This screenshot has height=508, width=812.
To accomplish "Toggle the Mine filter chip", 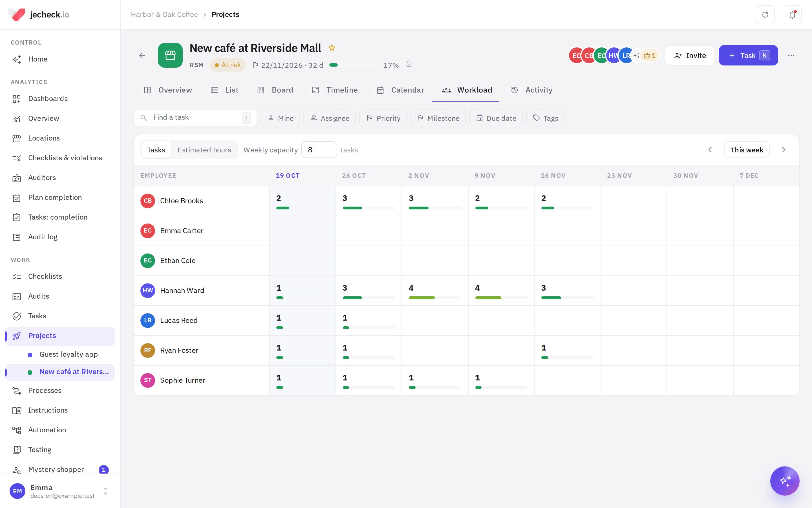I will pos(280,118).
